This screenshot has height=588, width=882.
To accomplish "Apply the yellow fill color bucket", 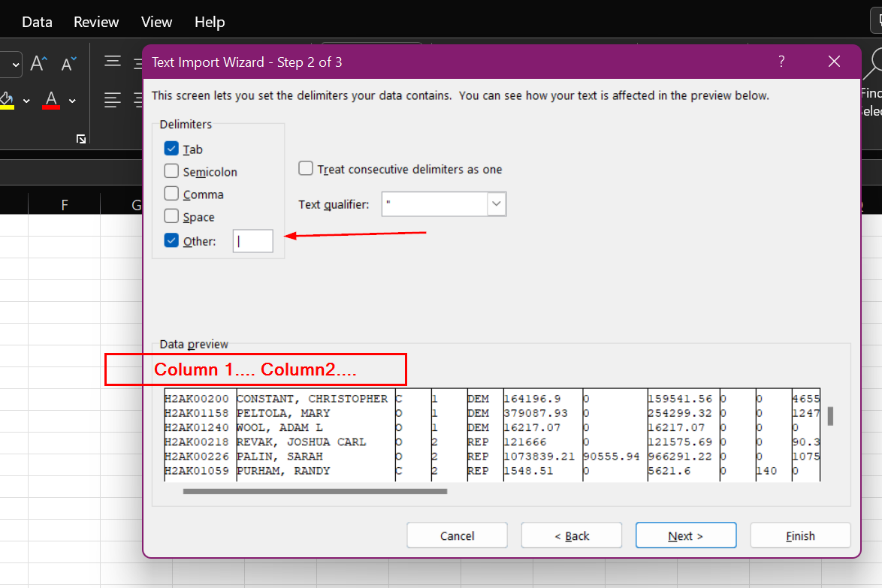I will pyautogui.click(x=7, y=100).
